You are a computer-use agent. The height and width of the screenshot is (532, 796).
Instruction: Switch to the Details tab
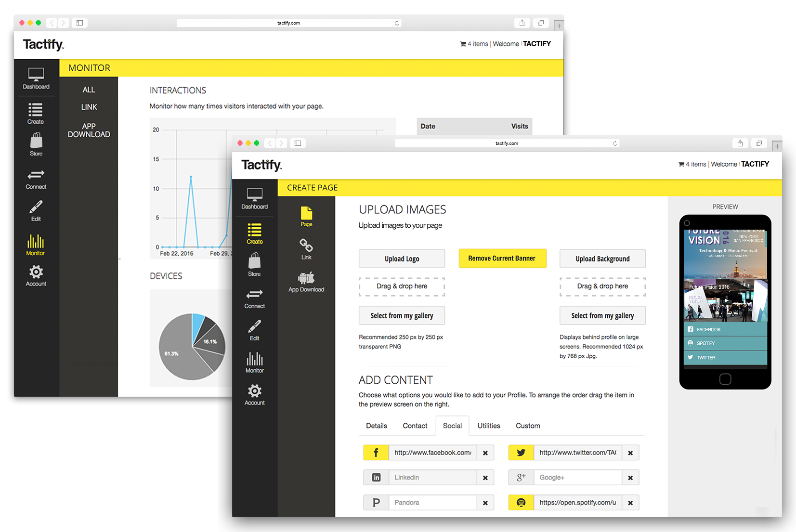pyautogui.click(x=377, y=426)
